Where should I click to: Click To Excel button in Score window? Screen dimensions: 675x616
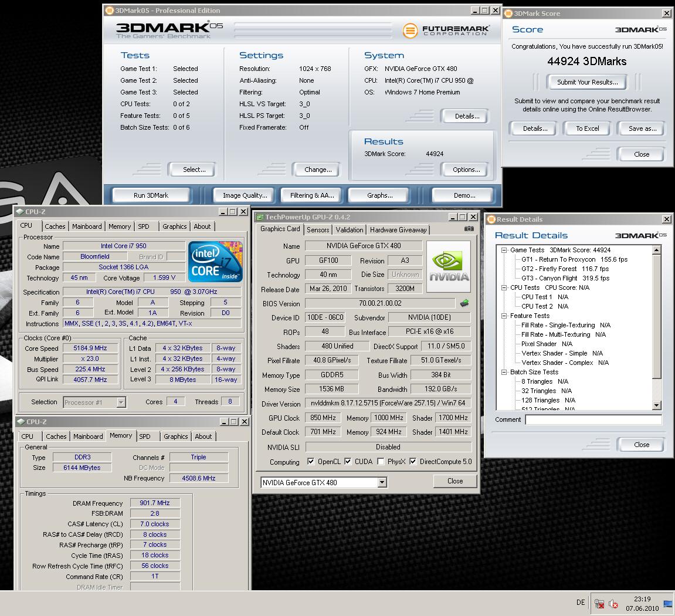pos(588,128)
